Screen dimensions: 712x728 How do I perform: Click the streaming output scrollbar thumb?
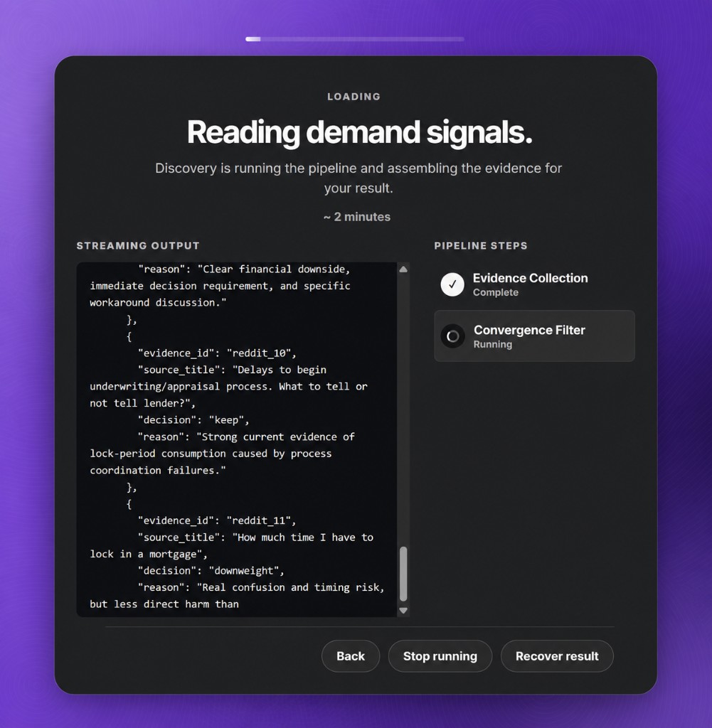pyautogui.click(x=403, y=574)
